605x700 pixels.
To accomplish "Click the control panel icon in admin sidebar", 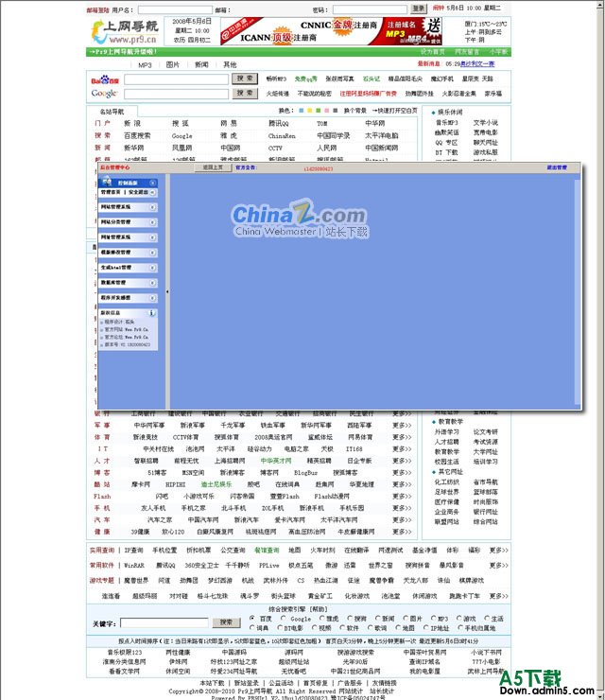I will click(107, 182).
